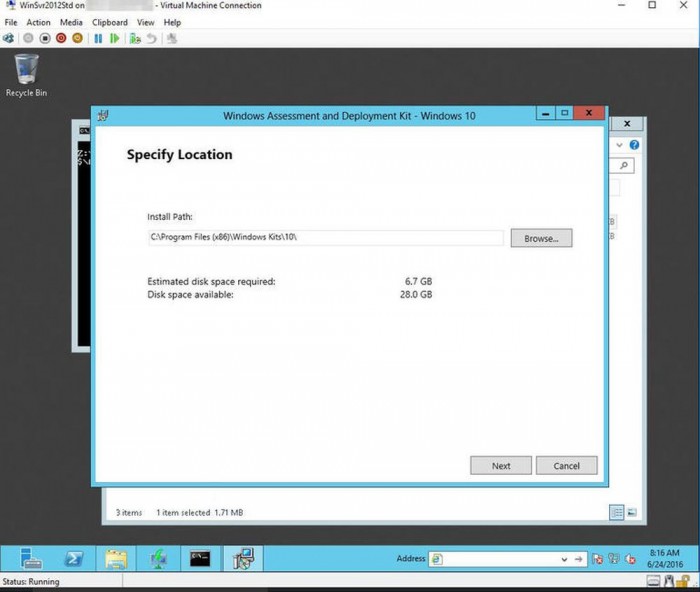Pause the virtual machine

pos(98,38)
